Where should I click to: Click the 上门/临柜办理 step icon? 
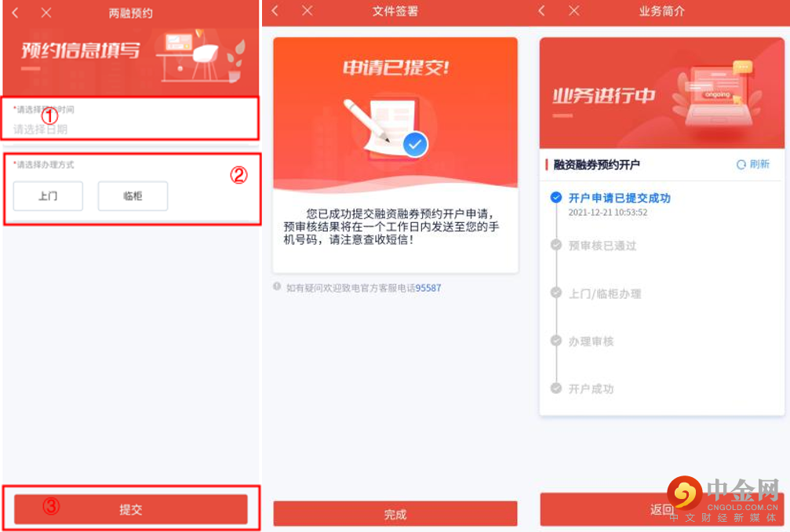point(555,293)
